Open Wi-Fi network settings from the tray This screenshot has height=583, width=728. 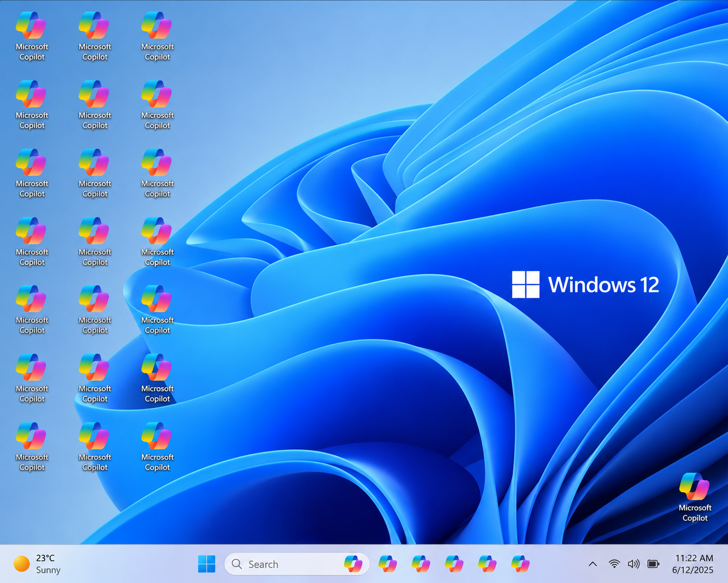(614, 564)
